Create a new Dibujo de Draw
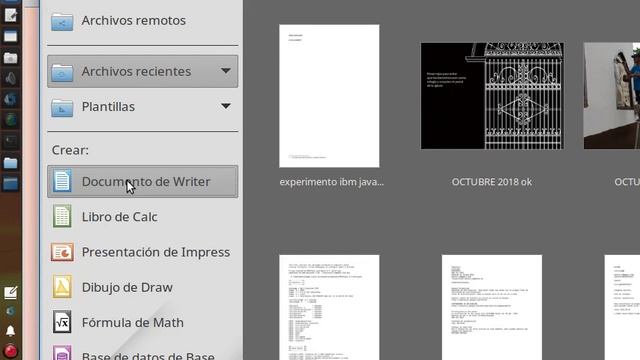The width and height of the screenshot is (640, 360). (142, 287)
